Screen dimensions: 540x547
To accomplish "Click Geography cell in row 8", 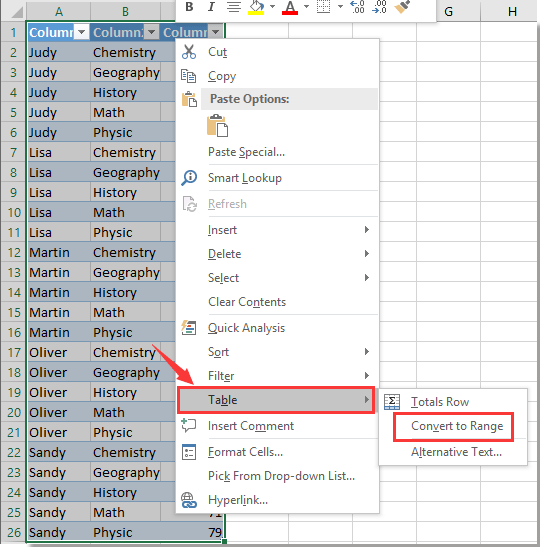I will (126, 172).
